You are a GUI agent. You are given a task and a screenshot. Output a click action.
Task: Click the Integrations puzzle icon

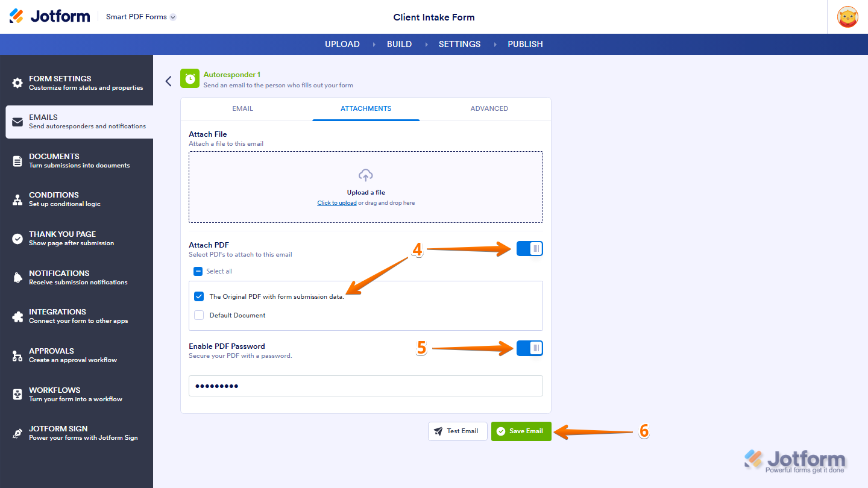pyautogui.click(x=17, y=316)
